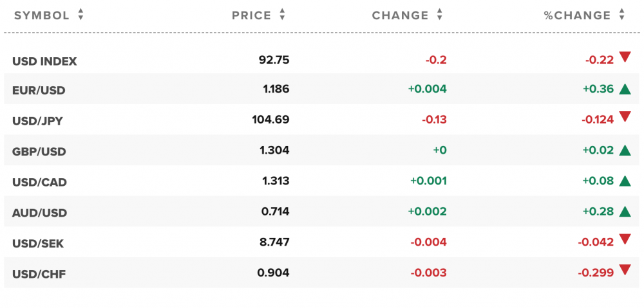Viewport: 644px width, 308px height.
Task: Click the SYMBOL column header
Action: pyautogui.click(x=42, y=15)
